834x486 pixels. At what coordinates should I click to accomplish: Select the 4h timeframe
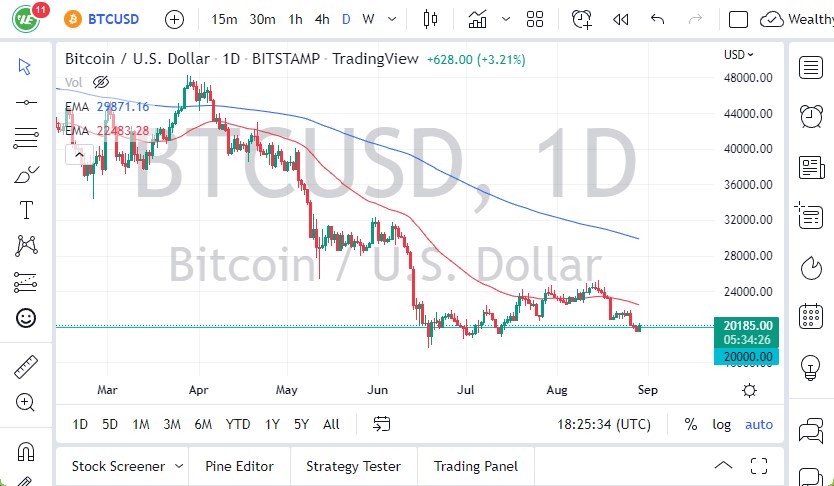click(321, 19)
